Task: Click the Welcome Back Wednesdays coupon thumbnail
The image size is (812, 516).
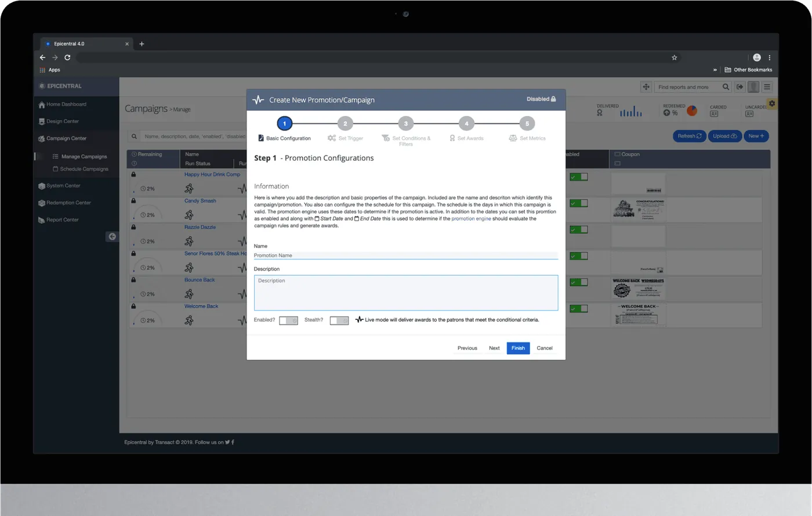Action: click(x=639, y=288)
